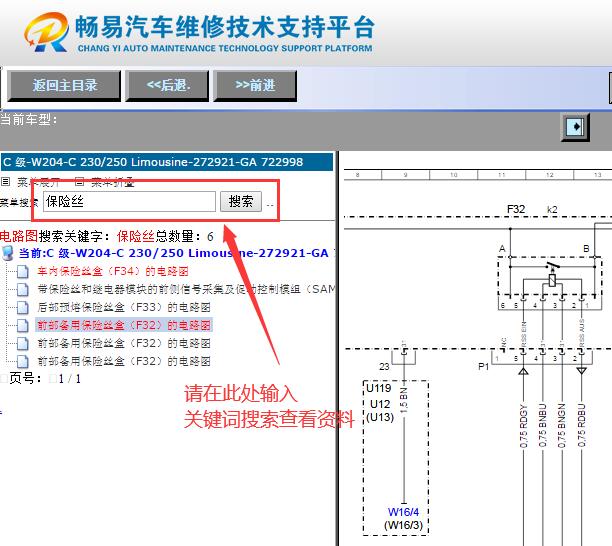Focus the 保险丝 keyword search field
Viewport: 612px width, 546px height.
129,201
